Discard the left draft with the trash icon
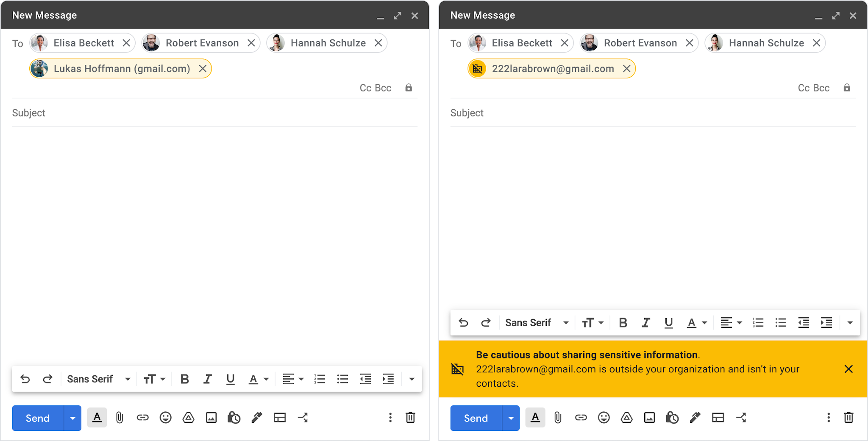 tap(410, 418)
